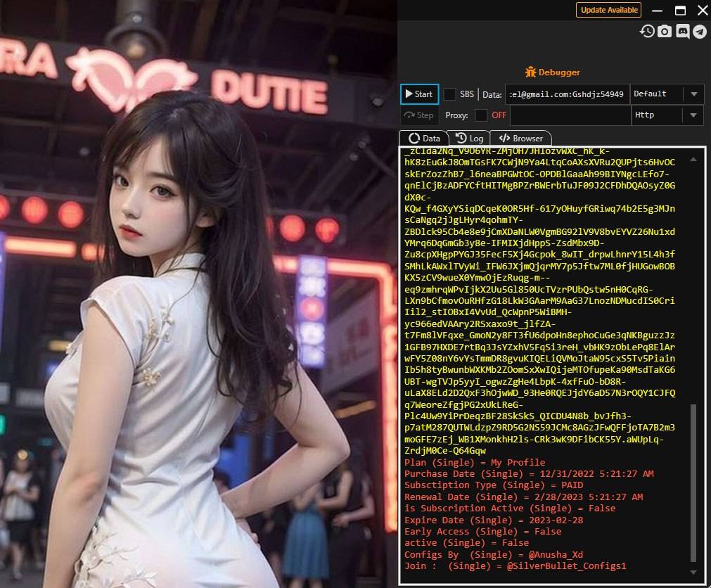Enable the SBS checkbox
711x588 pixels.
(449, 94)
